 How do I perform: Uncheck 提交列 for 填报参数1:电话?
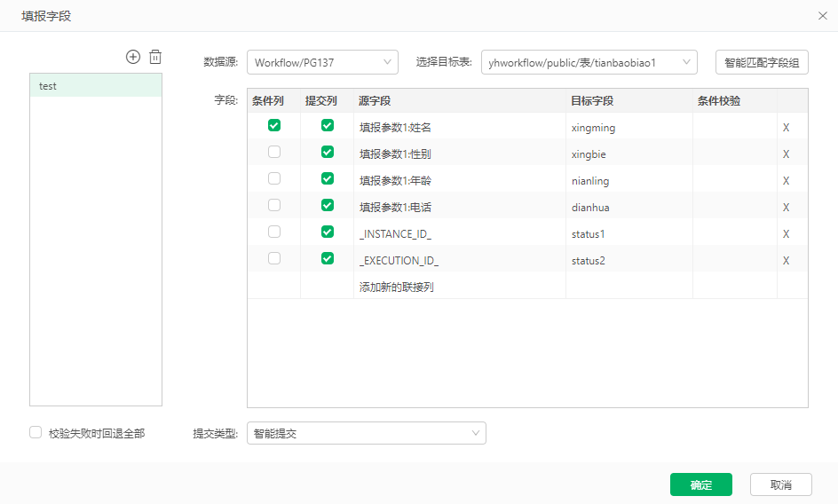(328, 205)
